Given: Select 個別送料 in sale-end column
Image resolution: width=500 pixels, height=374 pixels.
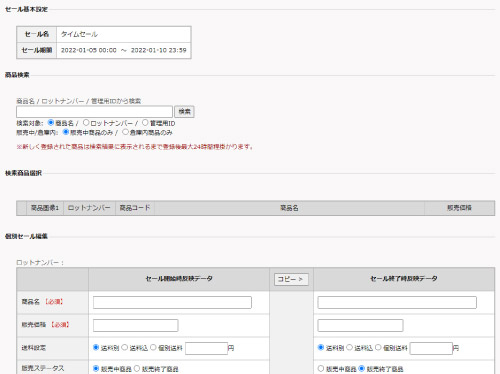Looking at the screenshot, I should pos(378,347).
